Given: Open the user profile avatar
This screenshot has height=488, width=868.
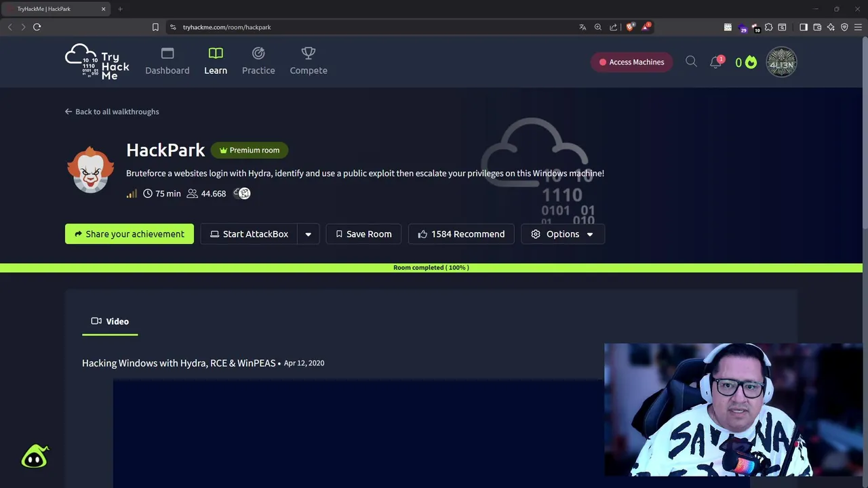Looking at the screenshot, I should pyautogui.click(x=781, y=62).
